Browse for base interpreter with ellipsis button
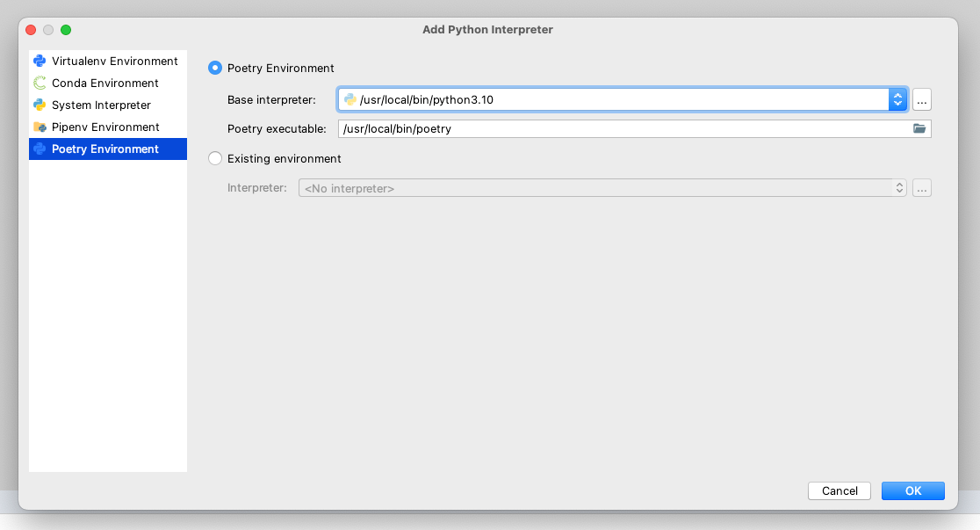 coord(921,99)
